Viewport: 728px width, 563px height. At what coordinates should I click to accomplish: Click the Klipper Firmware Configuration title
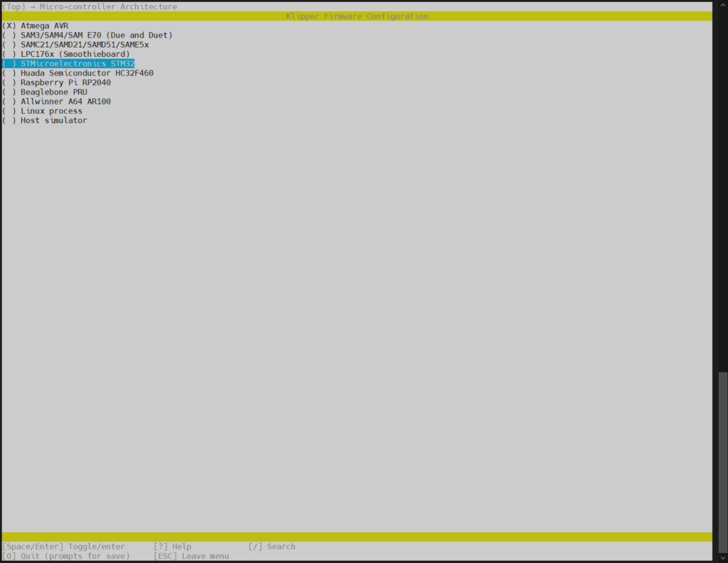tap(357, 16)
